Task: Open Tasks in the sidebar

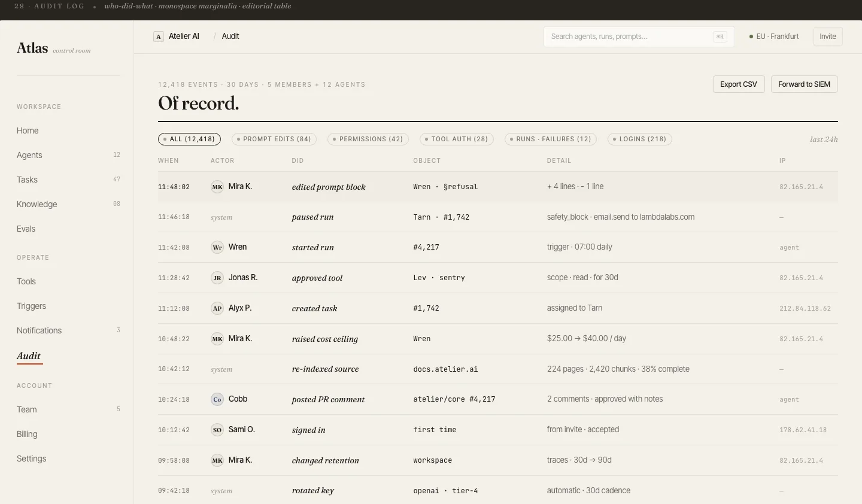Action: pyautogui.click(x=68, y=180)
